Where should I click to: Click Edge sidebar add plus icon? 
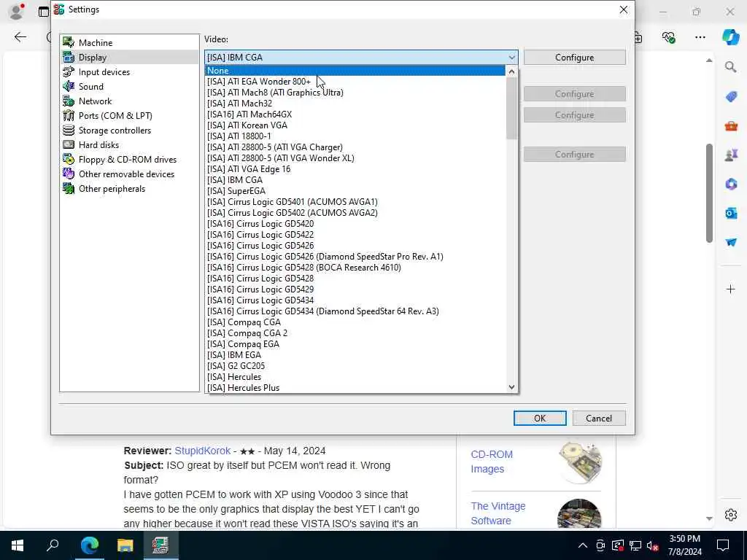731,289
